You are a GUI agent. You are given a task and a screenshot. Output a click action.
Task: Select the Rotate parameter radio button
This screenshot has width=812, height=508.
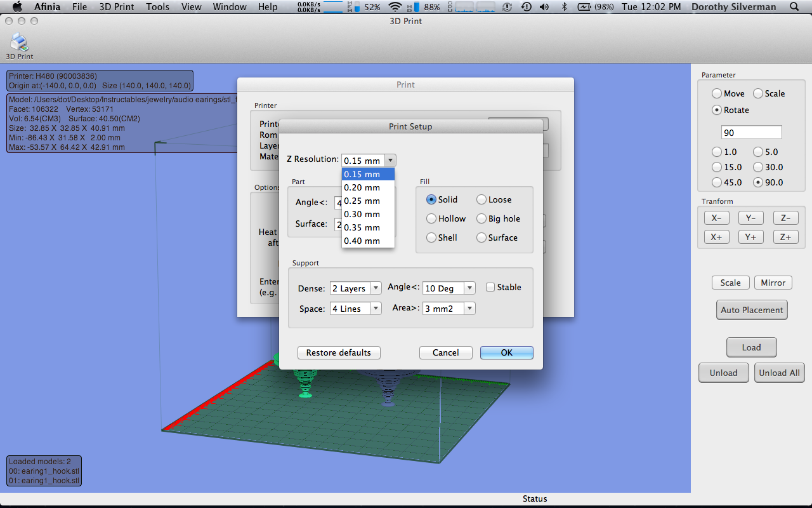click(717, 110)
